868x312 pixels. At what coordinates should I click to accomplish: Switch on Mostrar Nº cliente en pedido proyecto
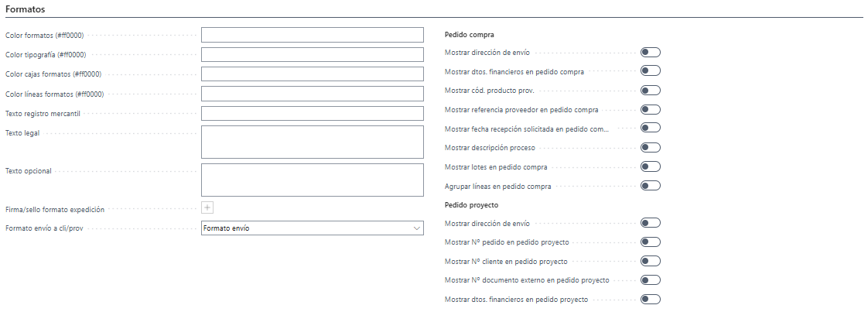(651, 261)
